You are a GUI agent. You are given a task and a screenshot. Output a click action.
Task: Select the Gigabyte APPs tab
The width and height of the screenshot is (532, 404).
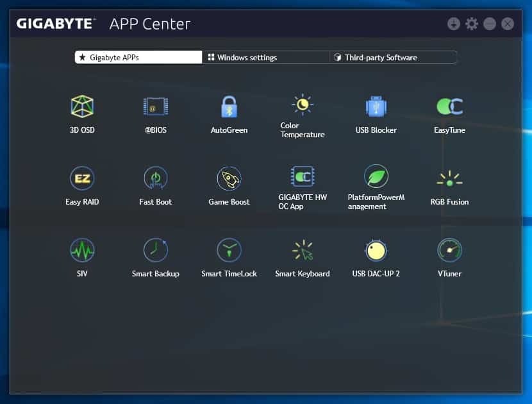(x=138, y=57)
